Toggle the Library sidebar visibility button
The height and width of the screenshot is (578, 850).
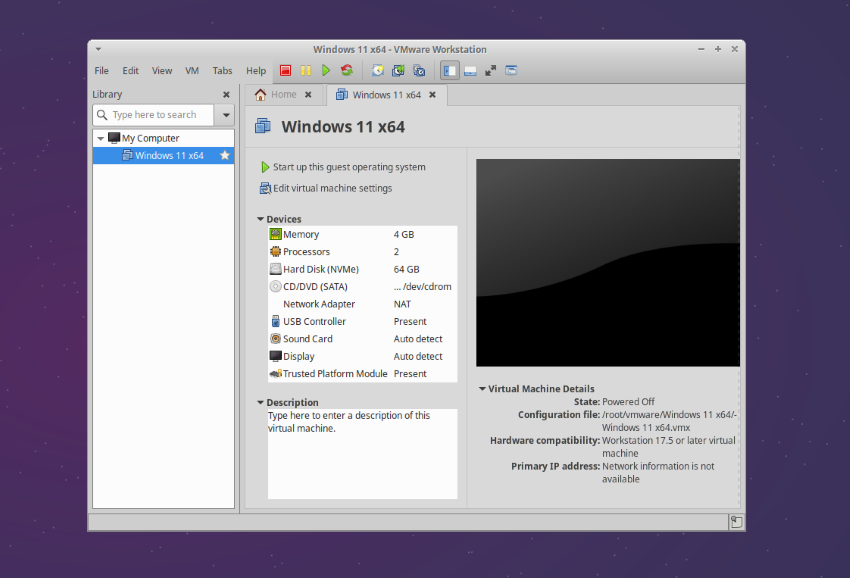[x=450, y=71]
